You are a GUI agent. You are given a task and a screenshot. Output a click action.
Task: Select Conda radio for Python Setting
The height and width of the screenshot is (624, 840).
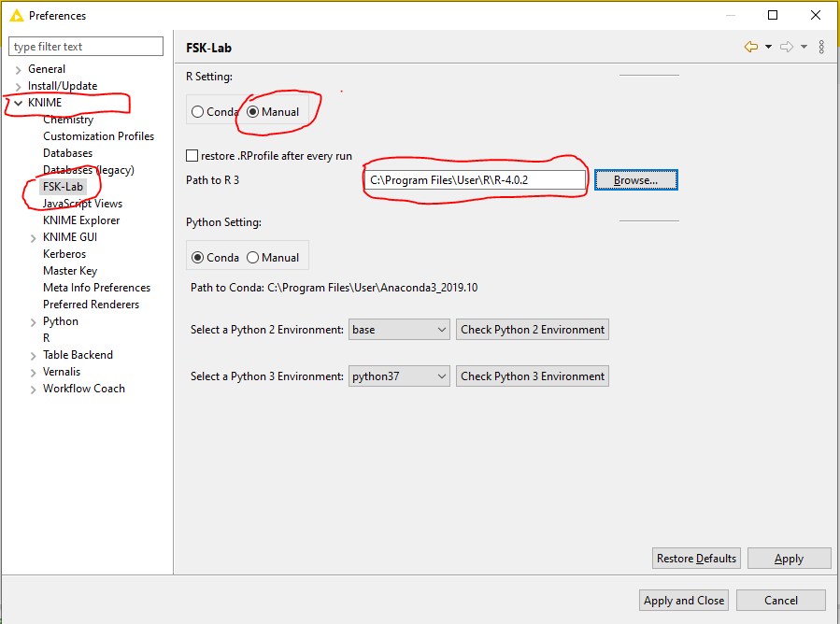click(x=198, y=258)
